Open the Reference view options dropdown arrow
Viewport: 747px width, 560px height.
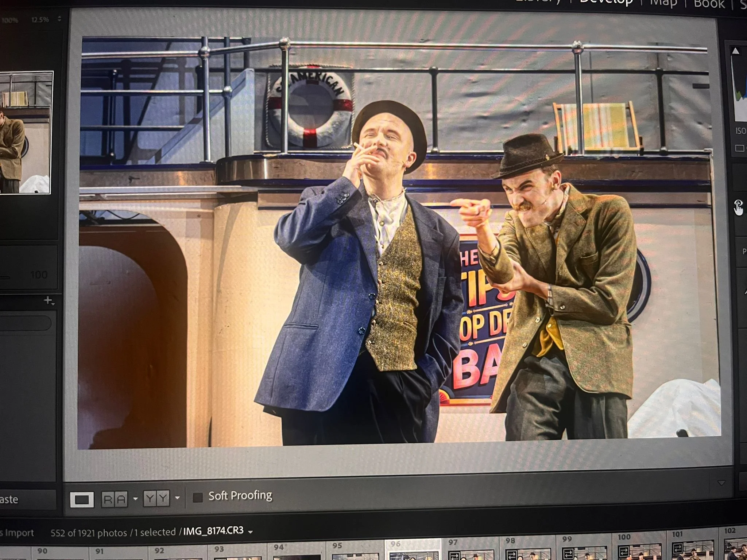pos(136,498)
